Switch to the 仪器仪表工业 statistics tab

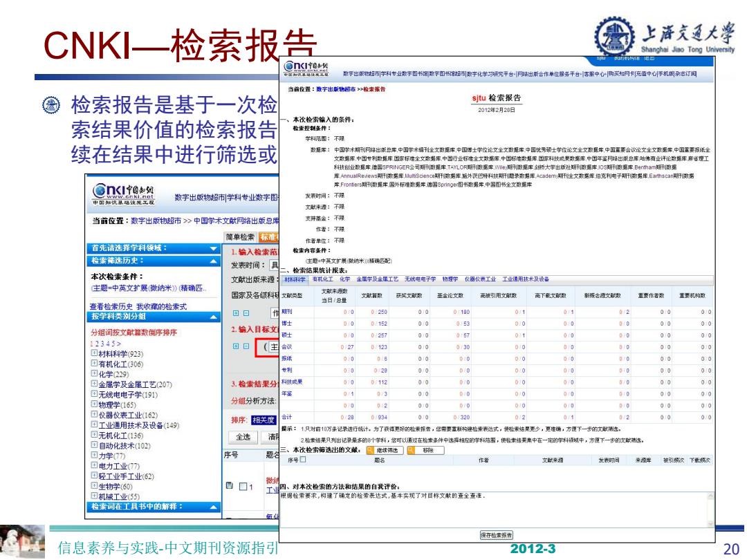coord(480,279)
